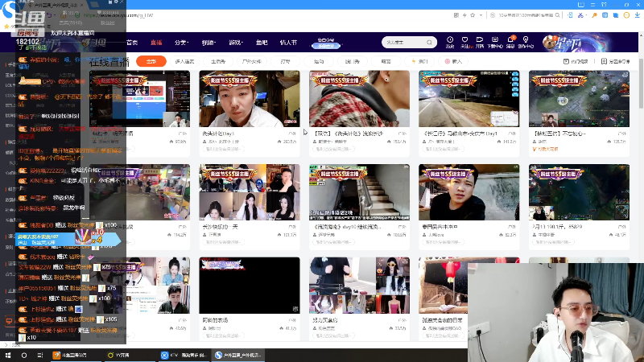644x362 pixels.
Task: Click the scissors screenshot tool icon
Action: (580, 15)
